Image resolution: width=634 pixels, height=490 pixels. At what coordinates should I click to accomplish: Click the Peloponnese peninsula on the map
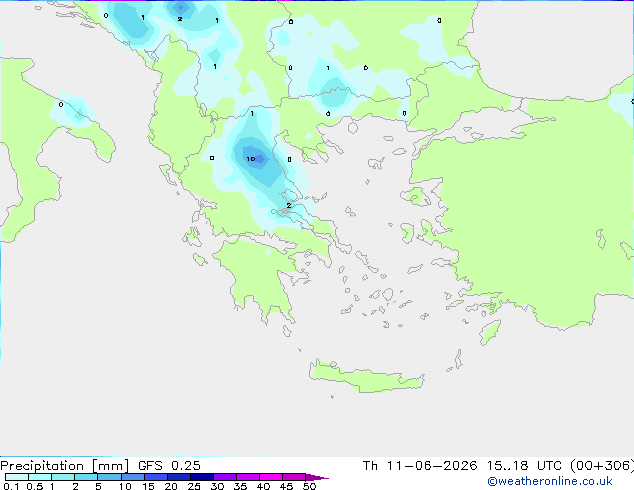[x=259, y=279]
